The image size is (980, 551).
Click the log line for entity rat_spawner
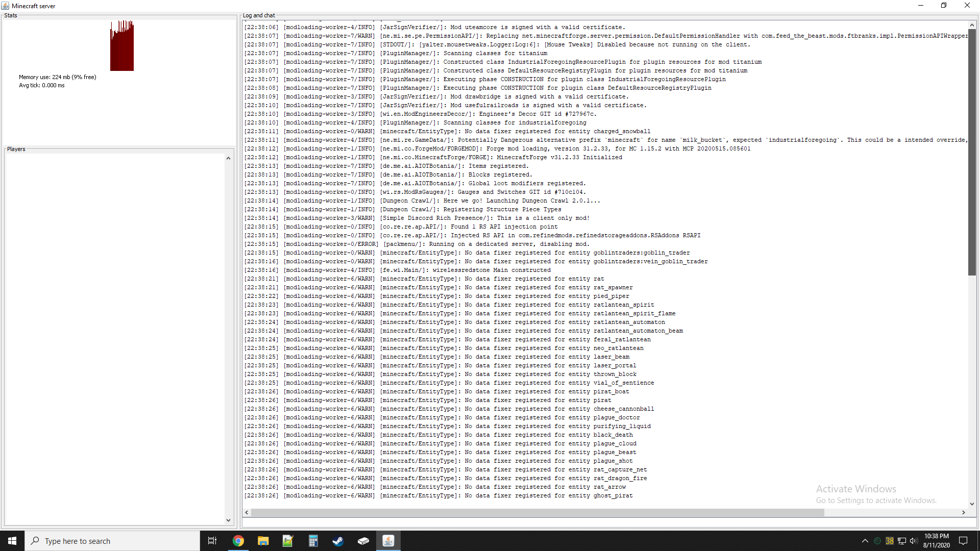tap(438, 287)
